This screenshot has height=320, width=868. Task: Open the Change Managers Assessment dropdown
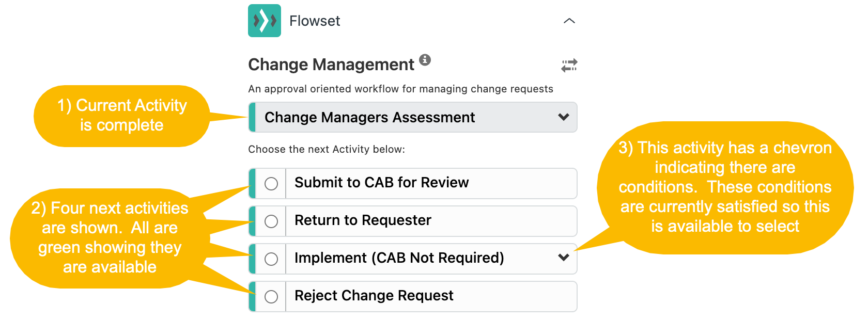tap(413, 117)
